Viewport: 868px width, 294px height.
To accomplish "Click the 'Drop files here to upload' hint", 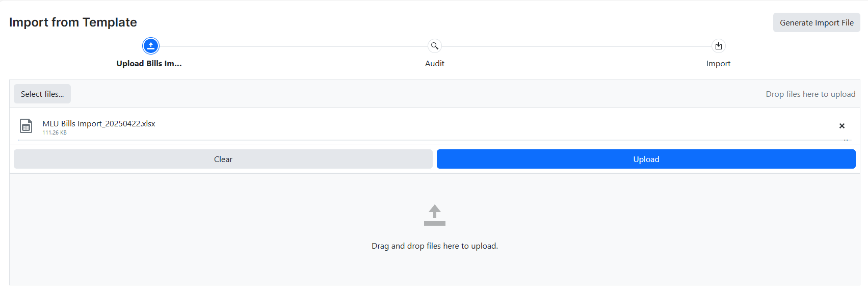I will coord(810,94).
